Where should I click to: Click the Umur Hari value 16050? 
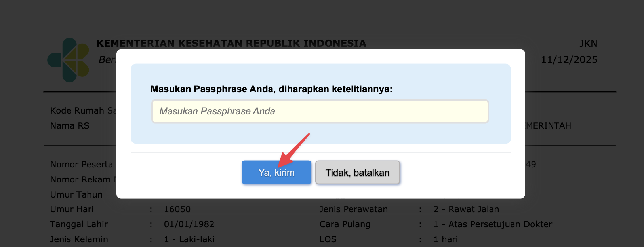point(177,209)
